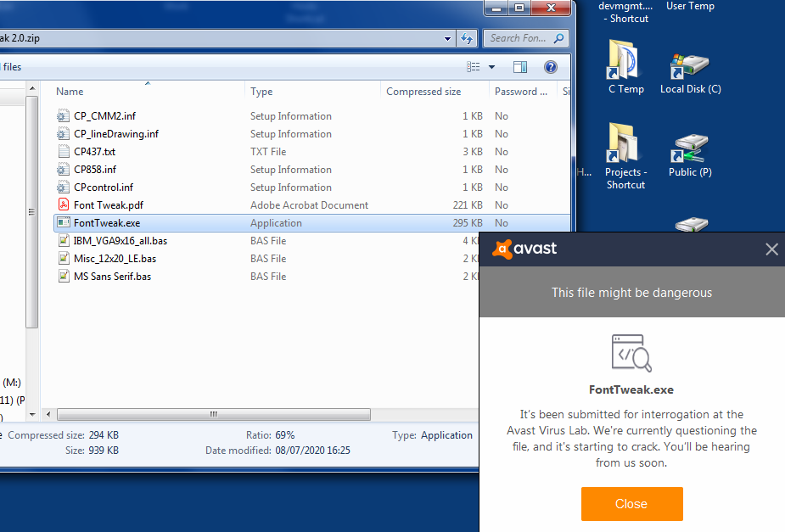Dismiss the Avast popup with the X
This screenshot has width=785, height=532.
coord(771,249)
